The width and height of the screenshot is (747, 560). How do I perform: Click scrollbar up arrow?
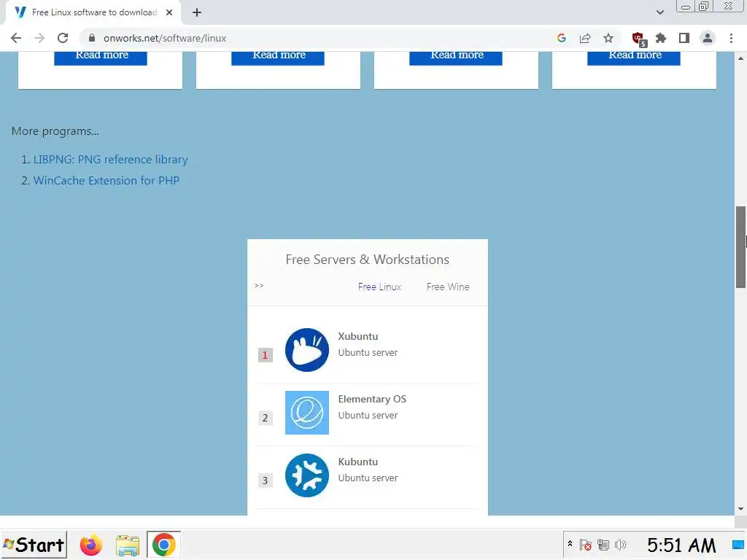pyautogui.click(x=740, y=58)
